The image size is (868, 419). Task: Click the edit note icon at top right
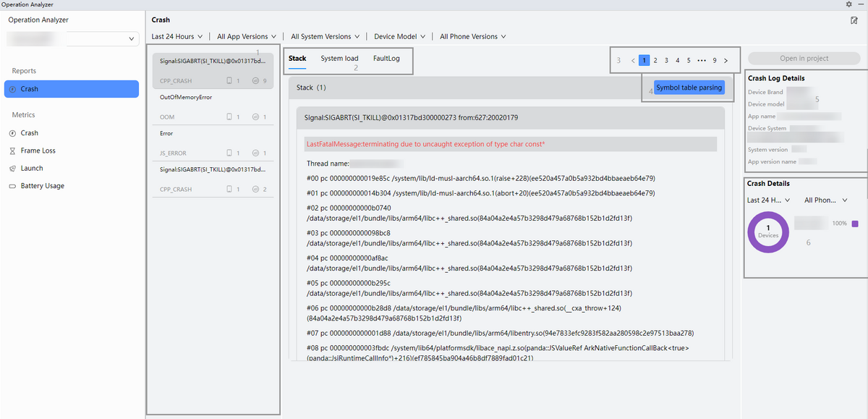tap(854, 20)
